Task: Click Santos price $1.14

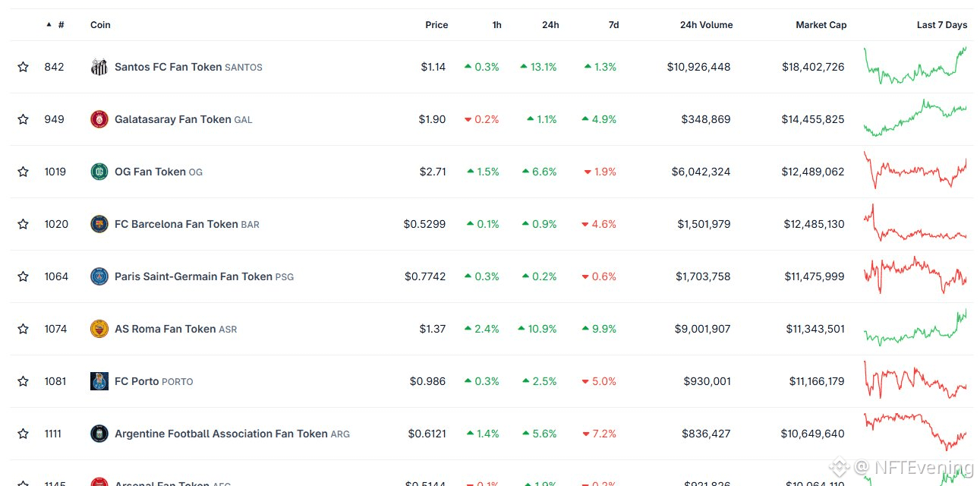Action: click(x=433, y=67)
